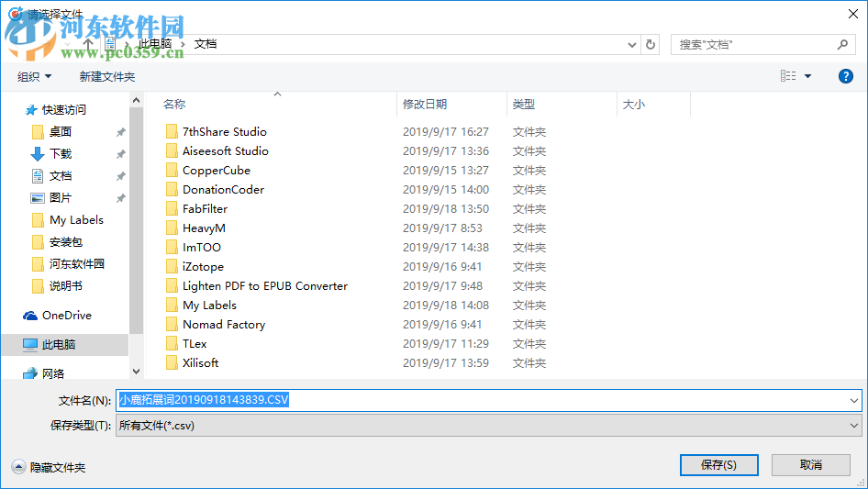
Task: Click folder icon of Xilisoft row
Action: (x=172, y=362)
